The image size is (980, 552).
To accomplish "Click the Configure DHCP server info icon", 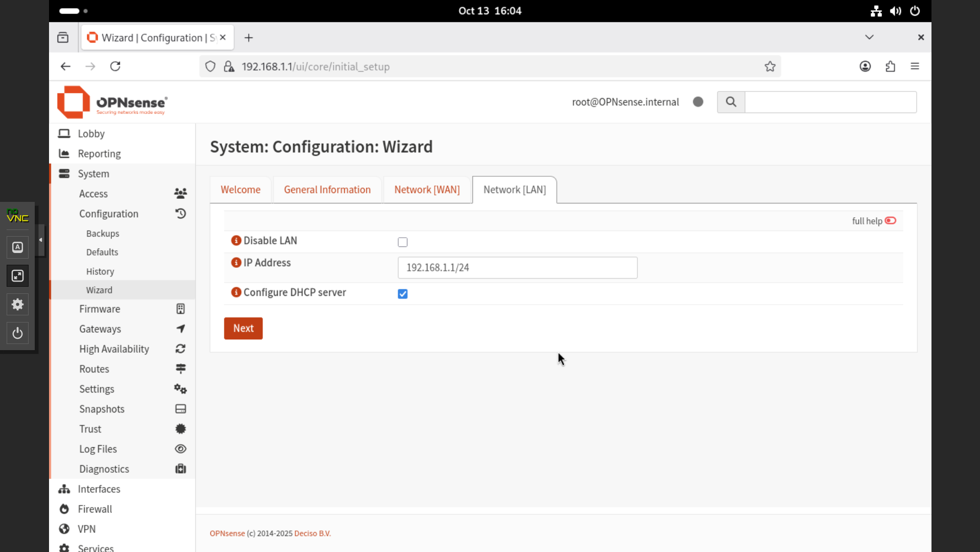I will [236, 292].
